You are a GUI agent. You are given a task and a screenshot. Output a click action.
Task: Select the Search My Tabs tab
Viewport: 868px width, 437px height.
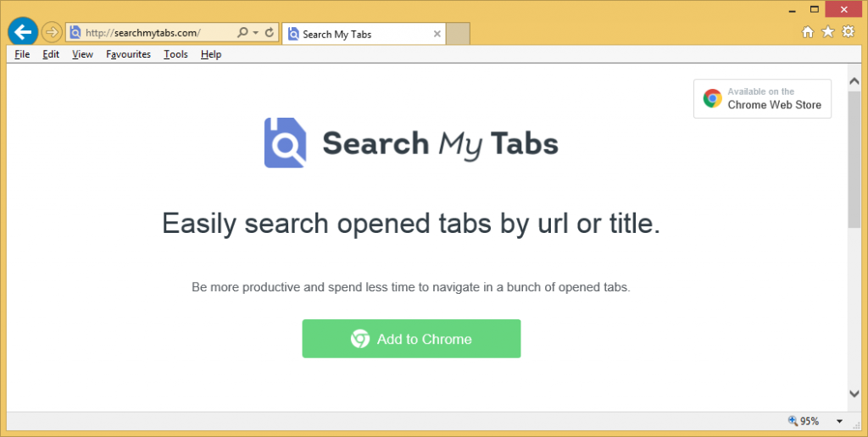tap(356, 34)
